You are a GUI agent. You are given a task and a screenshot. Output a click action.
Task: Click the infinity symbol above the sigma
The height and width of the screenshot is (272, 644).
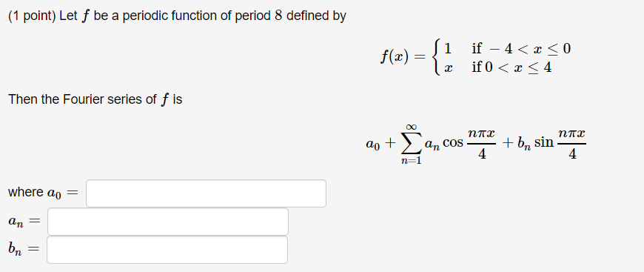tap(411, 127)
